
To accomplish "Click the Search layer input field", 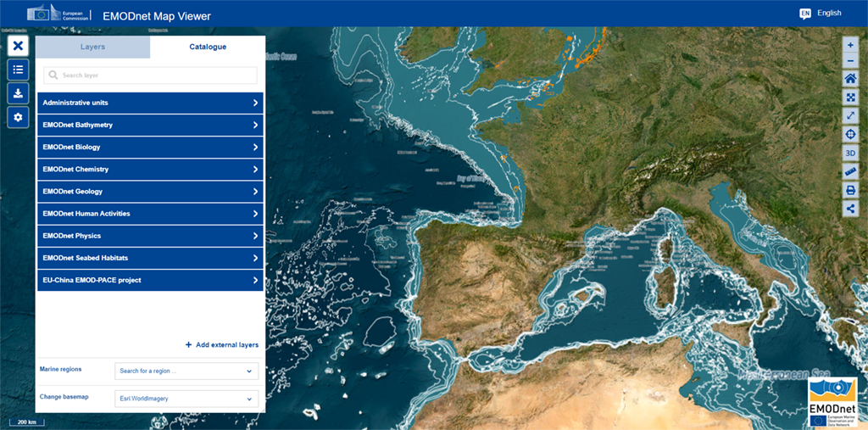I will tap(151, 75).
